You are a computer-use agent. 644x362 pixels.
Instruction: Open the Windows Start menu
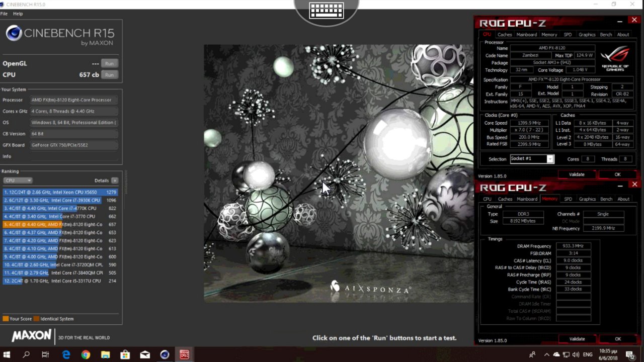[x=7, y=354]
